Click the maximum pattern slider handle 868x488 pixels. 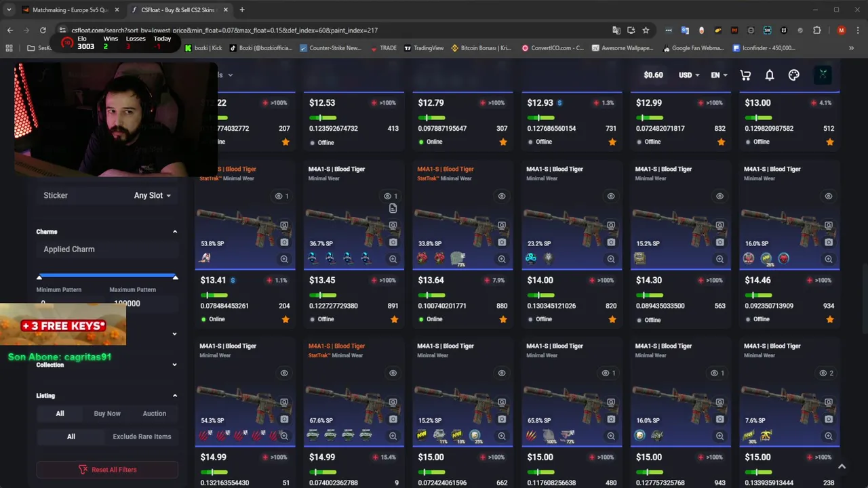click(x=175, y=277)
